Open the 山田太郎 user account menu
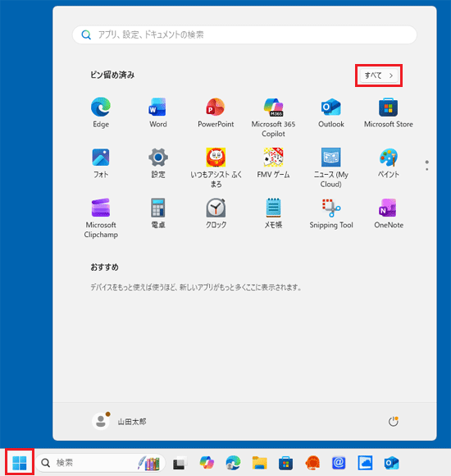Screen dimensions: 451x476 point(120,421)
